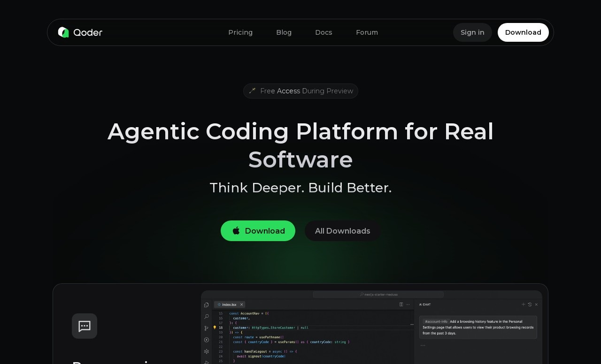Open the Explorer icon in editor sidebar

[x=207, y=305]
